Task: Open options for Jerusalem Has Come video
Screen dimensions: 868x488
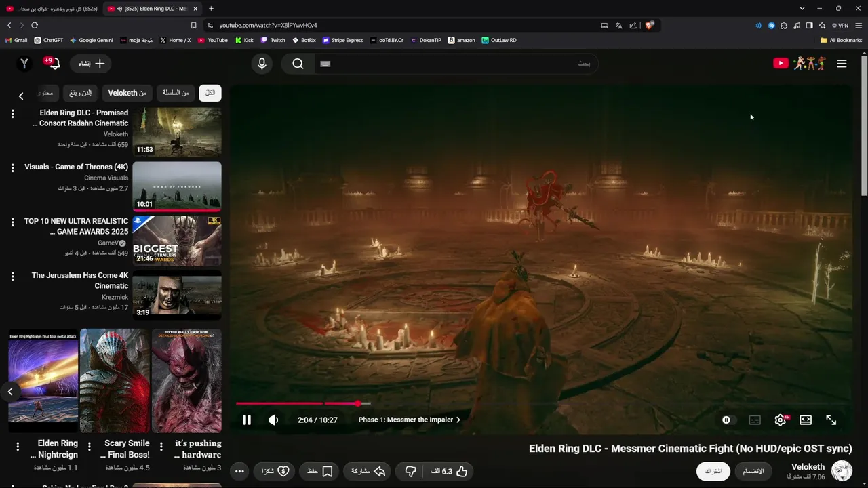Action: click(x=12, y=277)
